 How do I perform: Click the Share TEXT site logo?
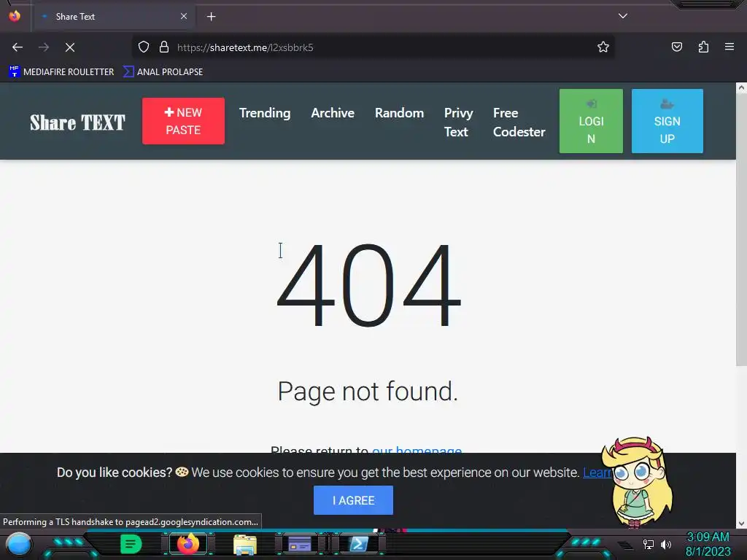(77, 122)
